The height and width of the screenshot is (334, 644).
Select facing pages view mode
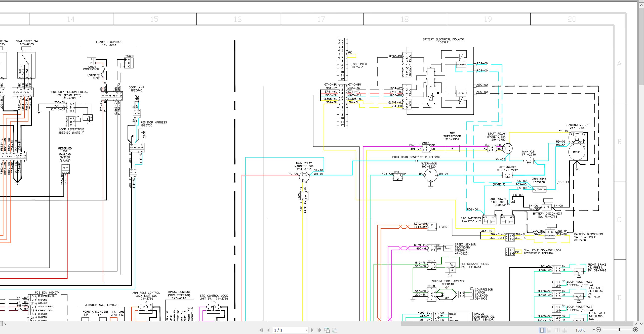pos(557,330)
